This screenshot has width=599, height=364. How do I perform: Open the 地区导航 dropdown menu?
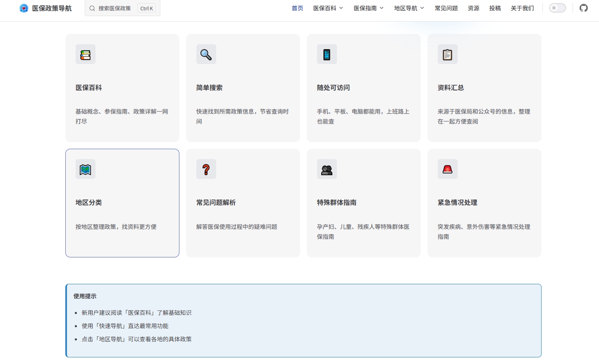[408, 8]
